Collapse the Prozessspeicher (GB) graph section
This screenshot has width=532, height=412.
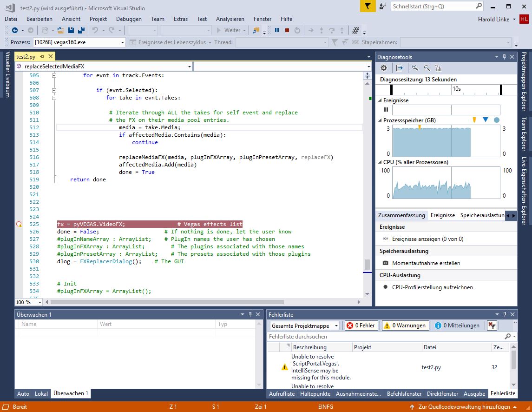380,120
